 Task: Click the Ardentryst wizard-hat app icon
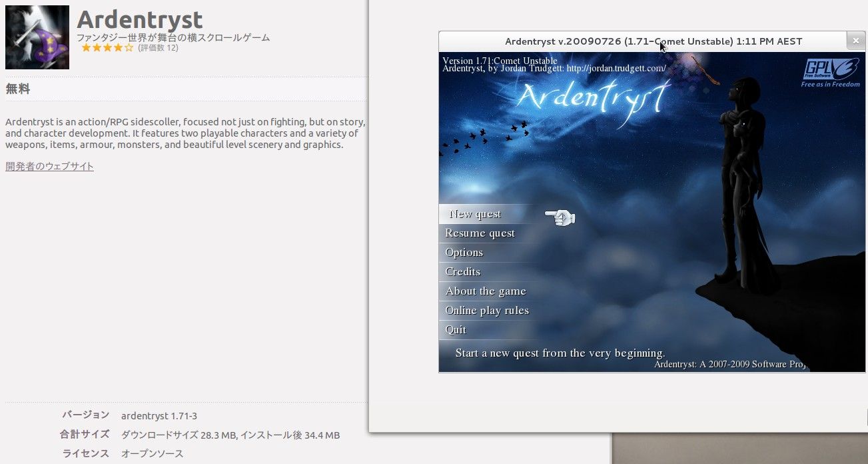(x=37, y=37)
